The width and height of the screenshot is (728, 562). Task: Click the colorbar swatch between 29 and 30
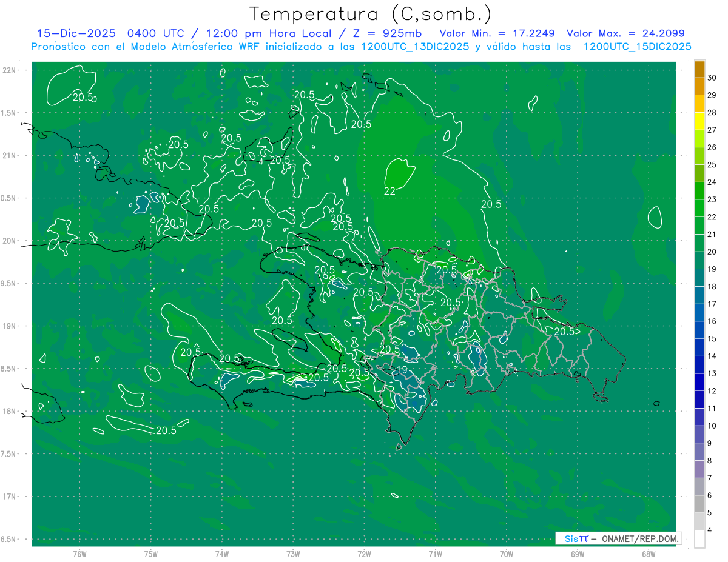coord(699,87)
